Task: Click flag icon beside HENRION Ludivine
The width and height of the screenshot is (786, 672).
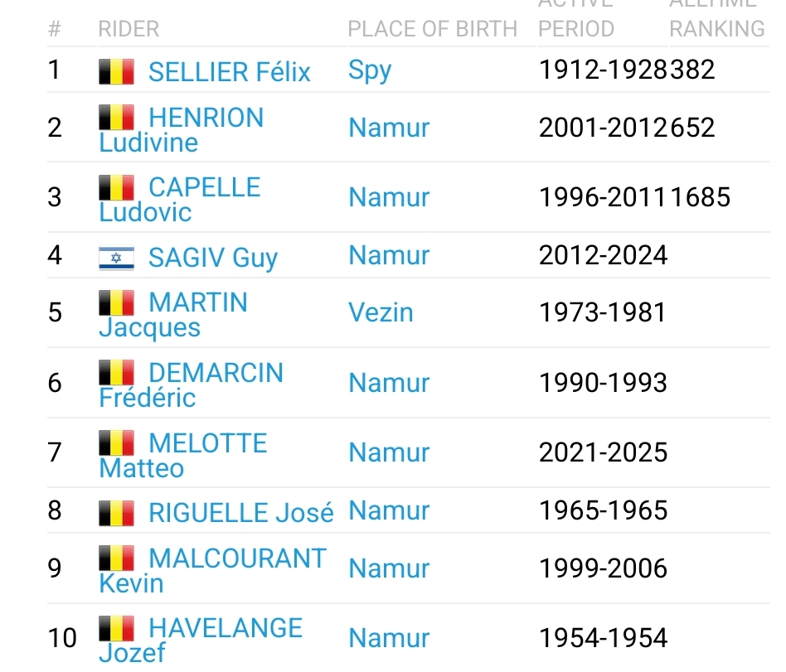Action: (116, 118)
